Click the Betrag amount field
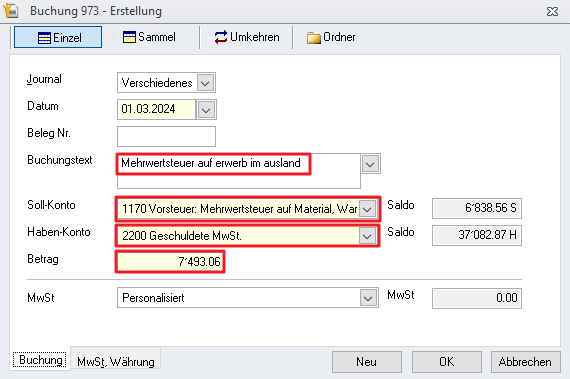Viewport: 570px width, 379px height. click(x=170, y=262)
